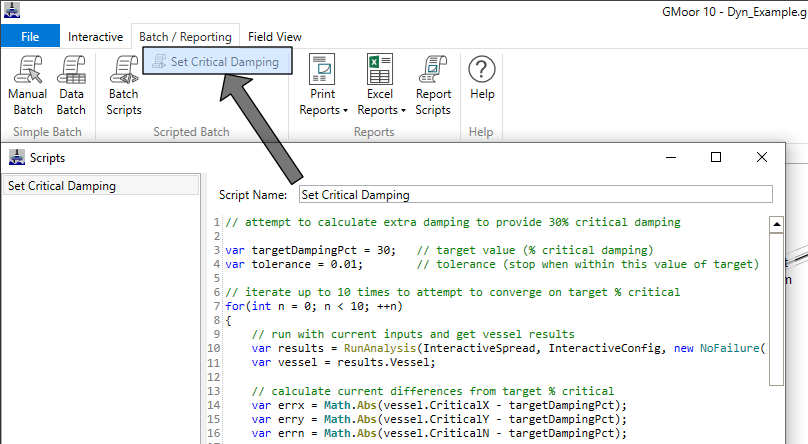
Task: Click the GMoor application icon in title bar
Action: 11,10
